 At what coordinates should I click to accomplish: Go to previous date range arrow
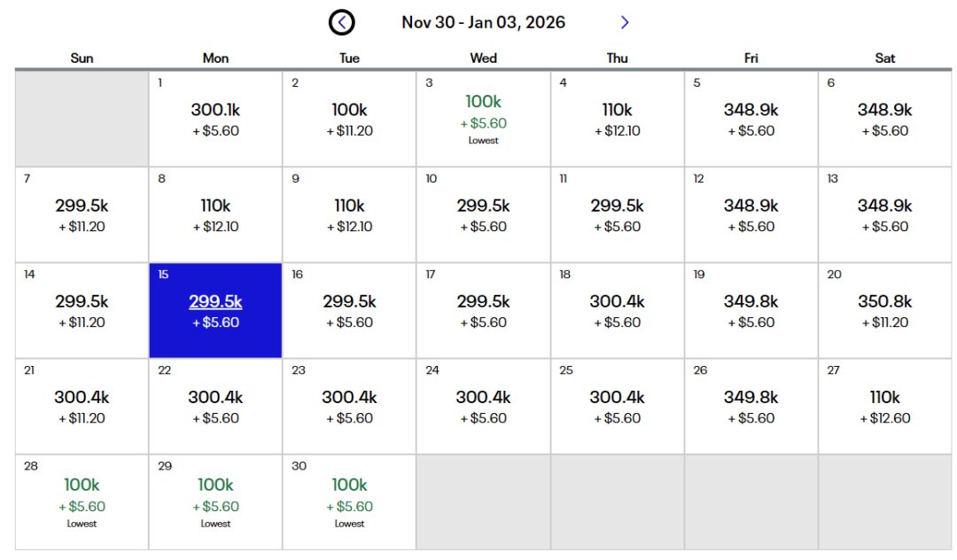(342, 22)
